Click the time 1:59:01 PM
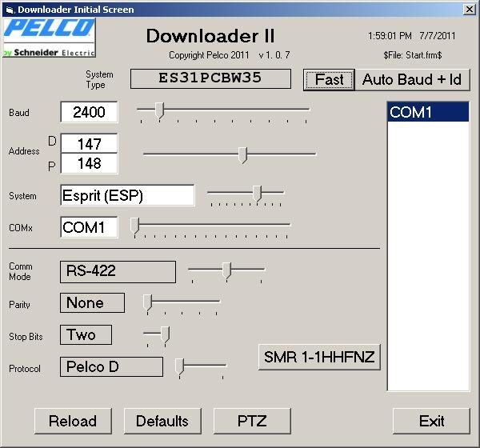The height and width of the screenshot is (448, 480). [x=390, y=36]
